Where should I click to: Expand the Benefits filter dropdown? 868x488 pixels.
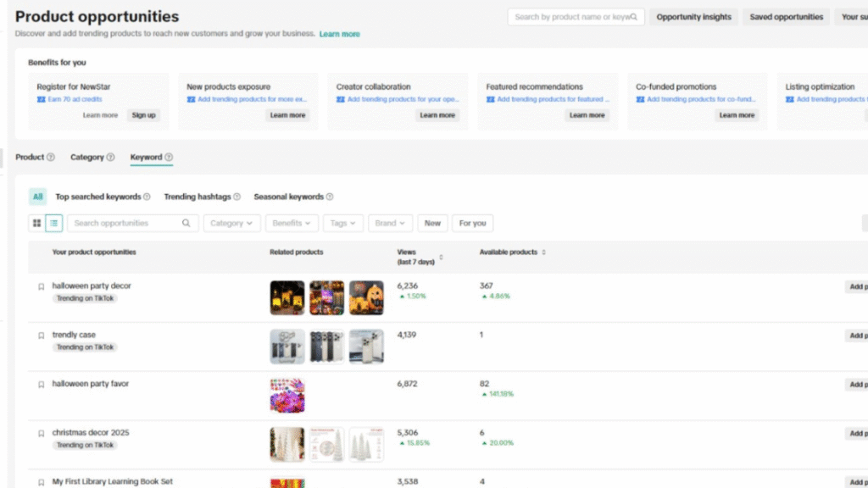coord(291,223)
